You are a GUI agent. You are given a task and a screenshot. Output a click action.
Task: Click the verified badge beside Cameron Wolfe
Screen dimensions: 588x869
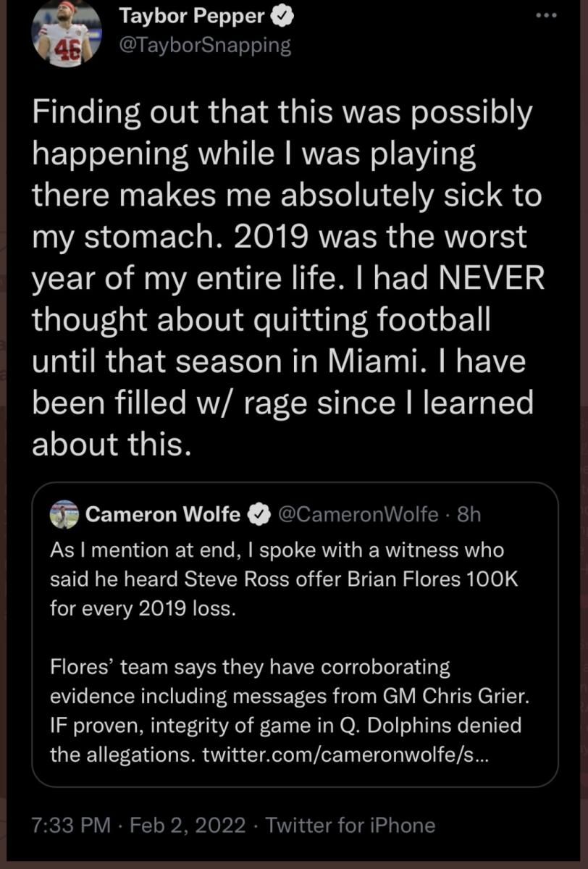pyautogui.click(x=258, y=514)
